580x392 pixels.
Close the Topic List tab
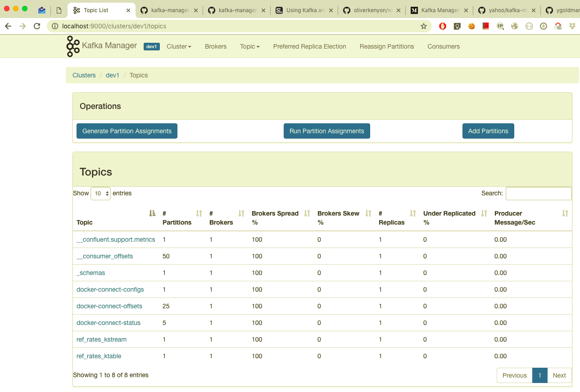[128, 10]
